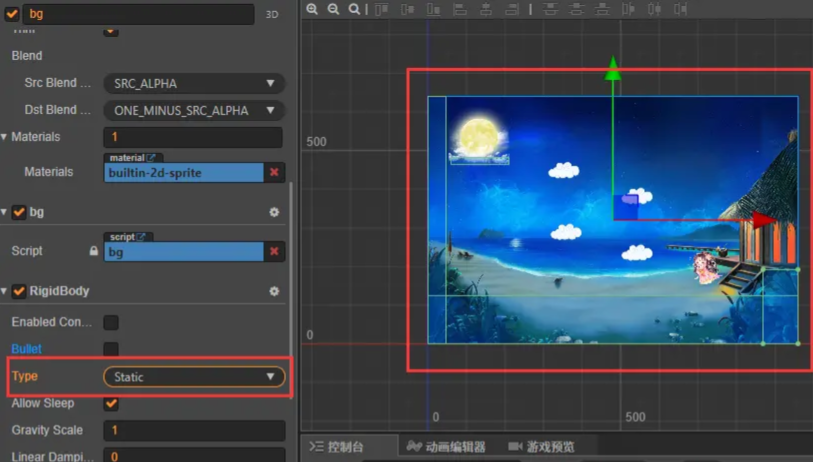This screenshot has width=813, height=462.
Task: Align selected nodes to vertical center
Action: tap(408, 9)
